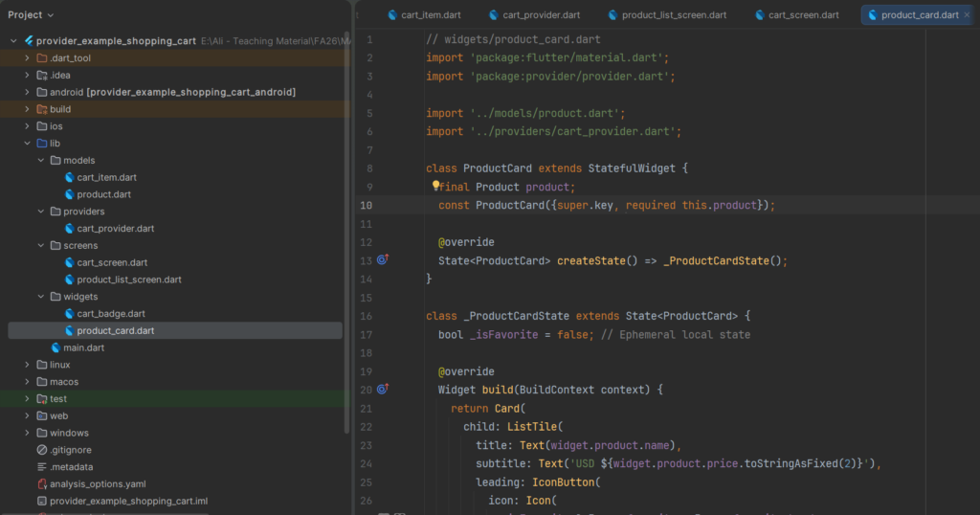Collapse the lib folder
The height and width of the screenshot is (515, 980).
tap(27, 144)
